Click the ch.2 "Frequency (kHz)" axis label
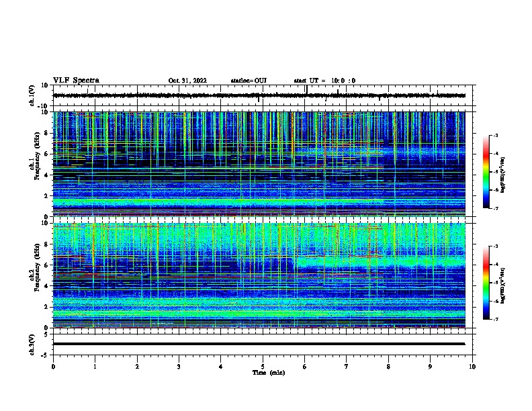Viewport: 532px width, 411px height. [37, 267]
